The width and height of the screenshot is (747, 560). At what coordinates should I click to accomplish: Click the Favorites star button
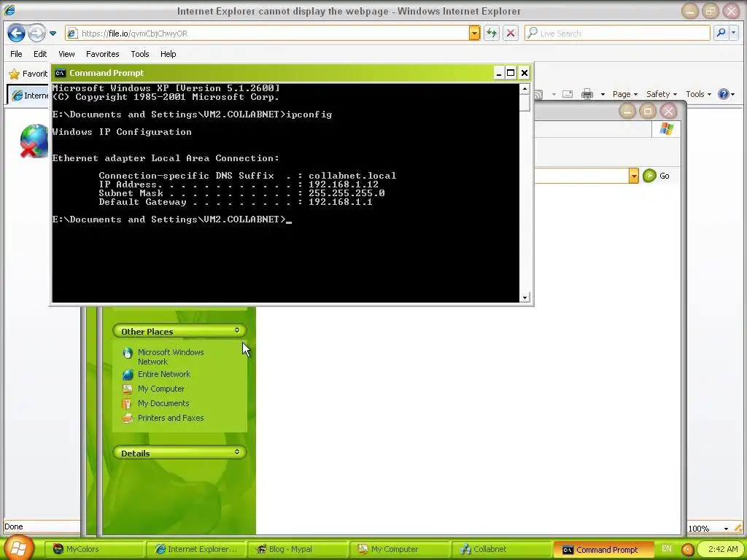pos(28,74)
